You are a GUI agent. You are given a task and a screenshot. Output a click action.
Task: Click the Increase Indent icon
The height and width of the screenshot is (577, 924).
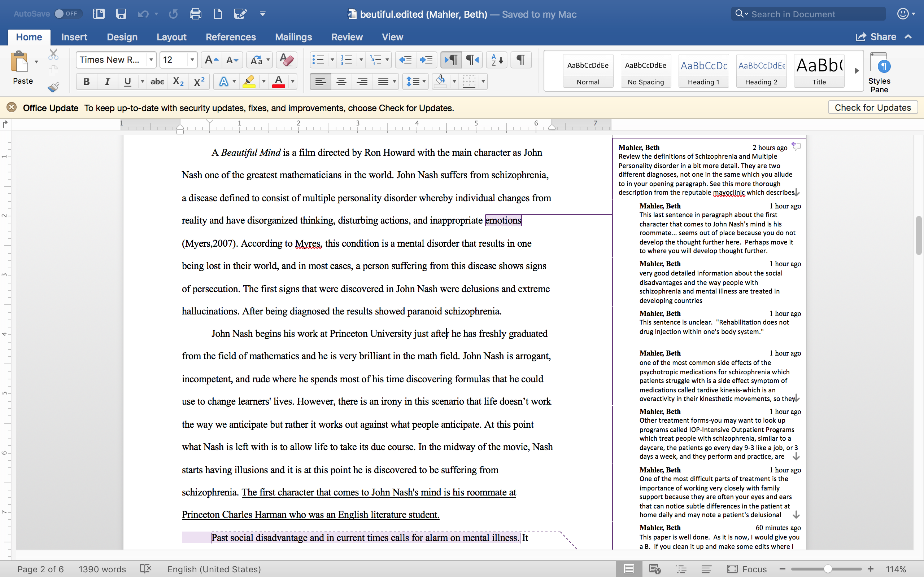(x=426, y=60)
